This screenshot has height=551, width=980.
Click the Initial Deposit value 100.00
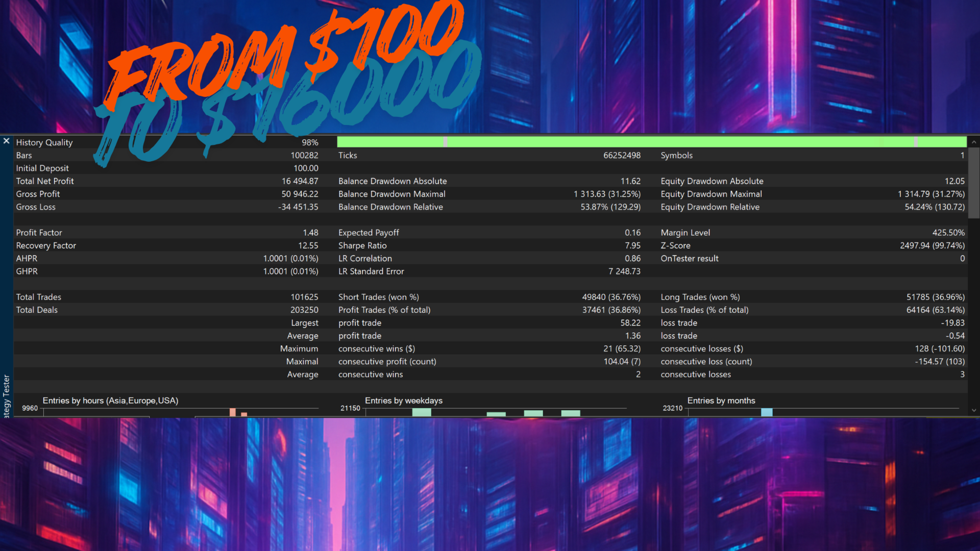306,168
